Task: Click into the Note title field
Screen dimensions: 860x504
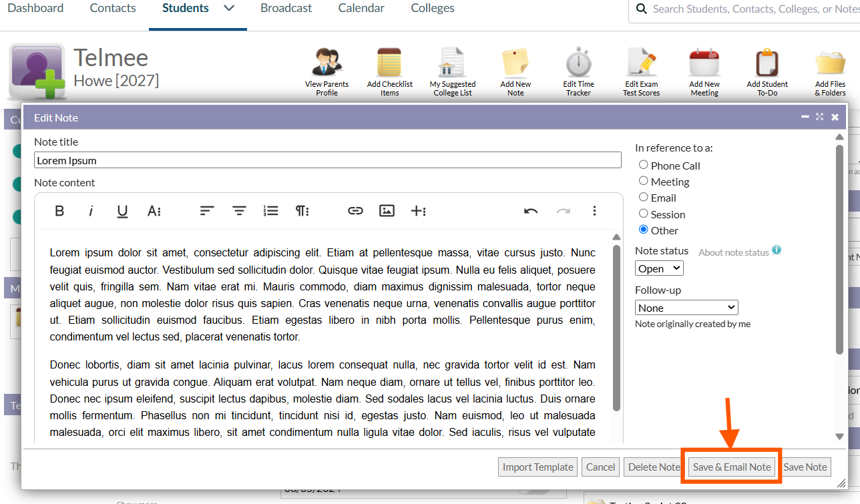Action: tap(327, 160)
